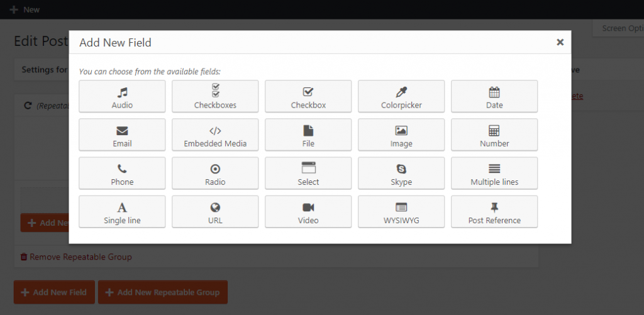Viewport: 644px width, 315px height.
Task: Pick the Radio field type
Action: pyautogui.click(x=215, y=174)
